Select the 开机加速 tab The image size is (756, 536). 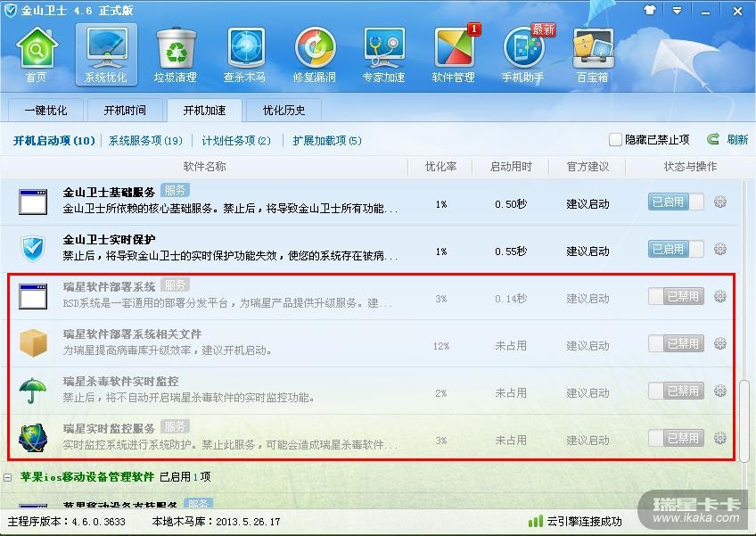click(x=204, y=110)
